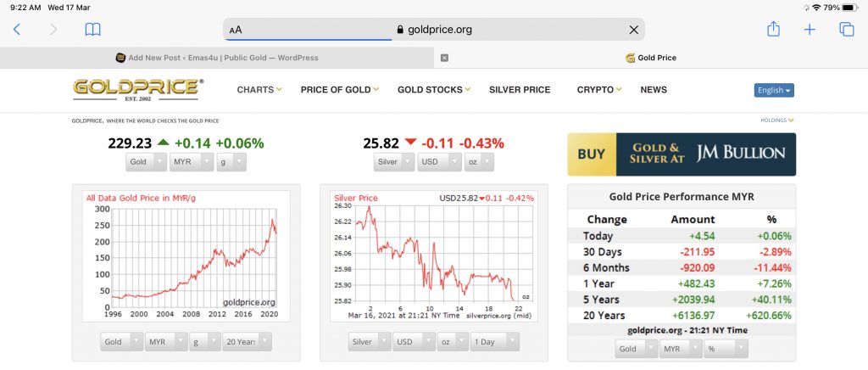Open the News link
The width and height of the screenshot is (868, 370).
coord(654,90)
